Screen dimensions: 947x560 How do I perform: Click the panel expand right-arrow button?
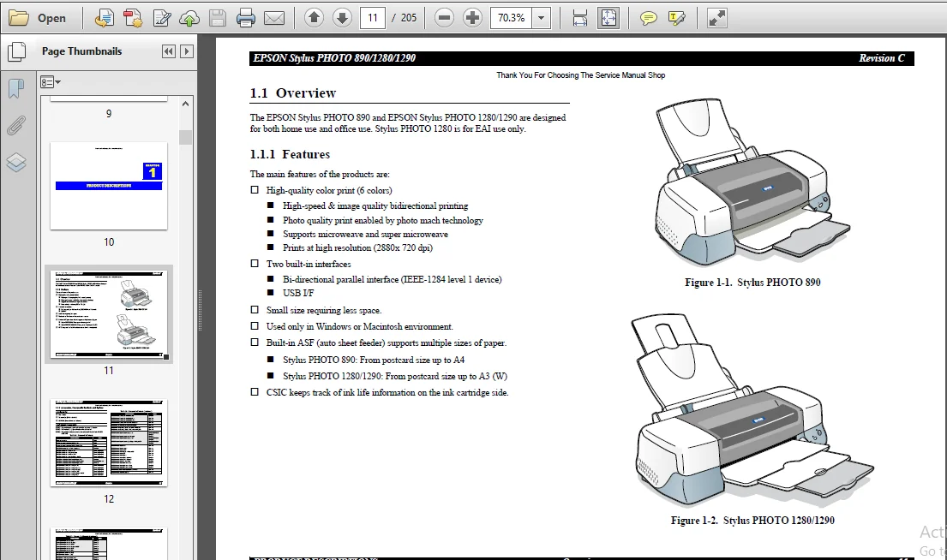click(187, 51)
